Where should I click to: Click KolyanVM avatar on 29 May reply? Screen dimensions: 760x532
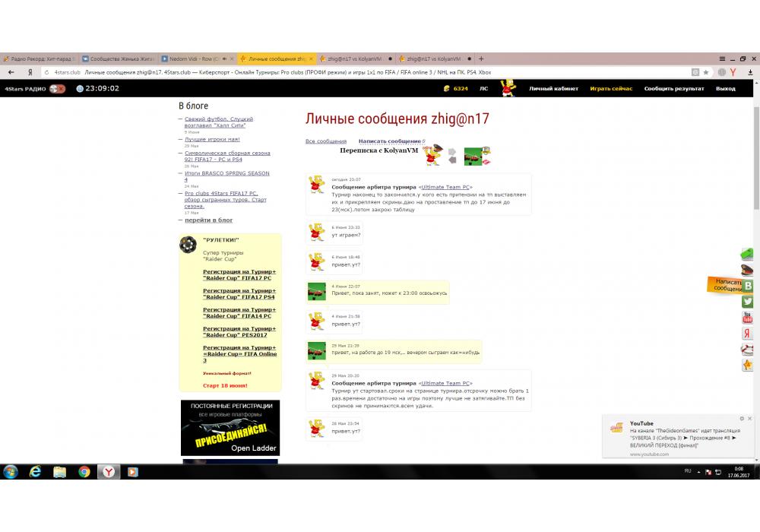[x=317, y=351]
